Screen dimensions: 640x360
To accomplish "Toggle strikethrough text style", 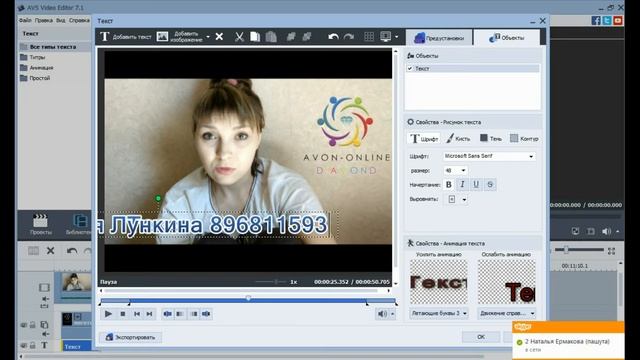I will pyautogui.click(x=490, y=184).
